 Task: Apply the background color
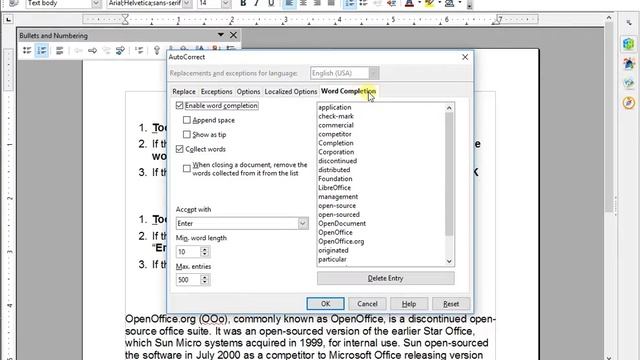click(449, 3)
